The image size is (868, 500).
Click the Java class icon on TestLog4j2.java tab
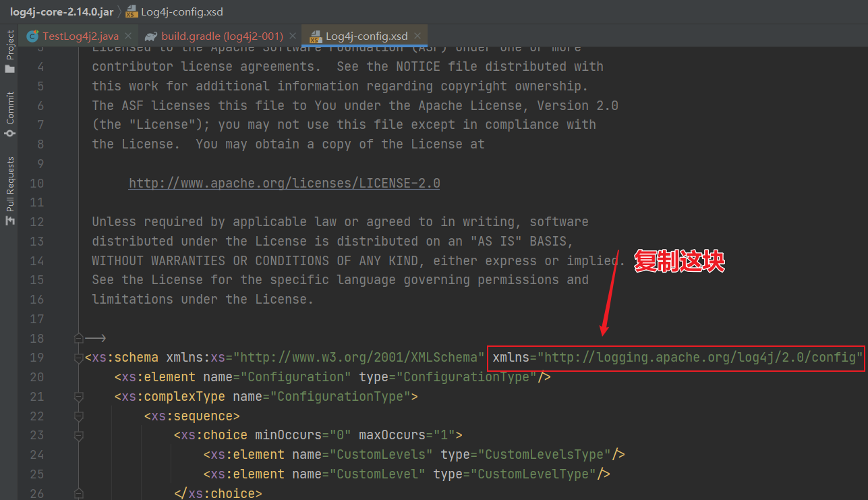click(32, 36)
